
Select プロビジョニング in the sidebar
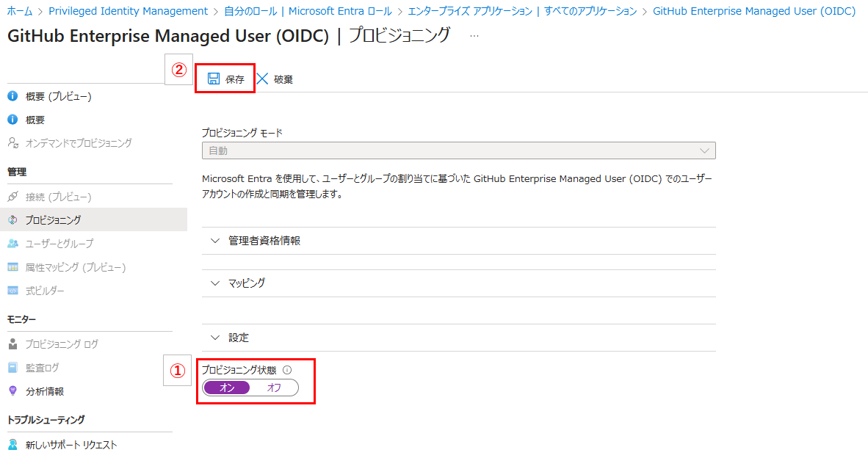53,219
